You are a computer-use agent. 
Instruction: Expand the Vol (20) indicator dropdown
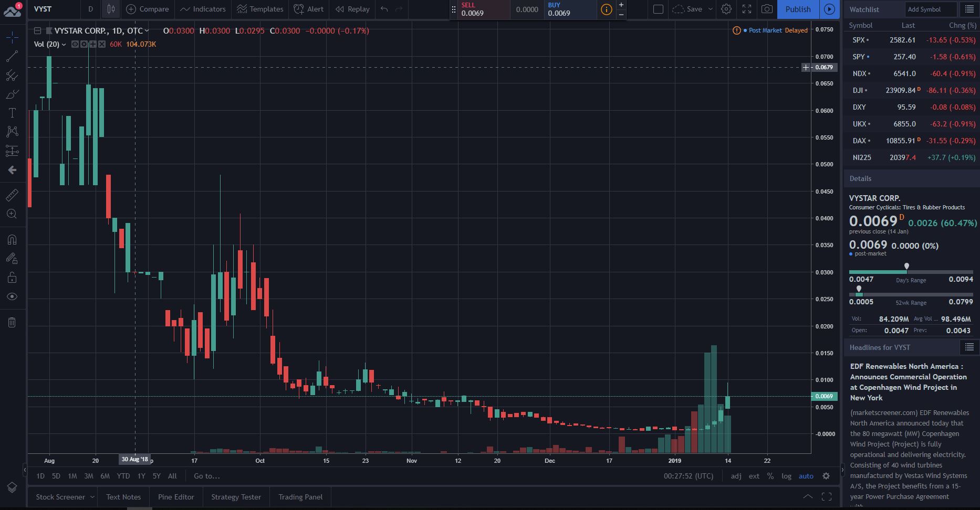tap(64, 45)
